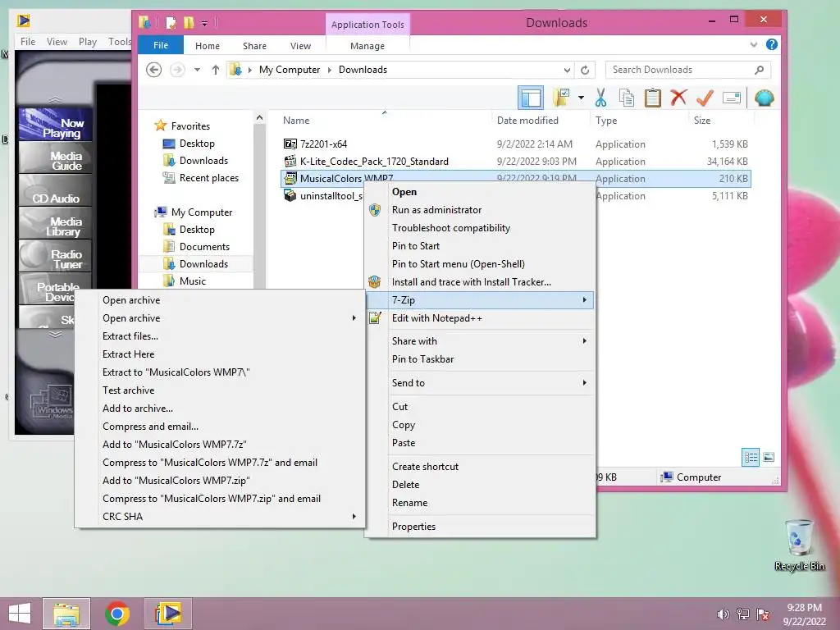This screenshot has height=630, width=840.
Task: Click the Back arrow navigation button
Action: 153,70
